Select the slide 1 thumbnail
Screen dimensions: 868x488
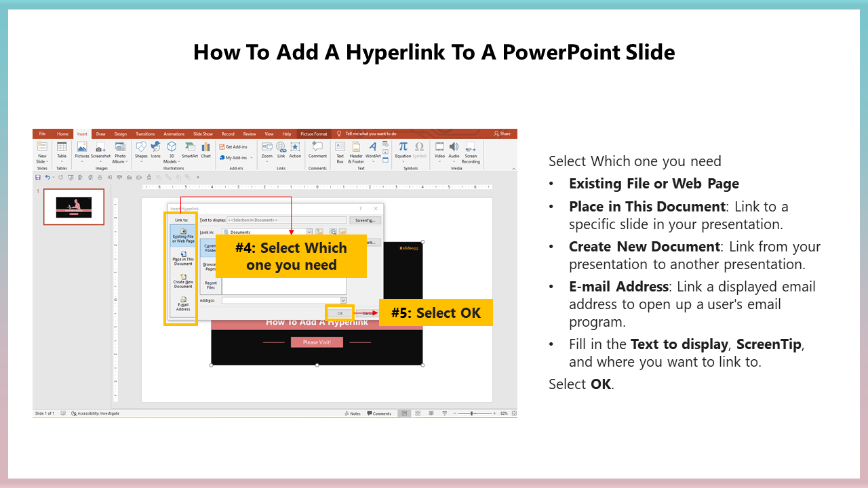[x=74, y=207]
